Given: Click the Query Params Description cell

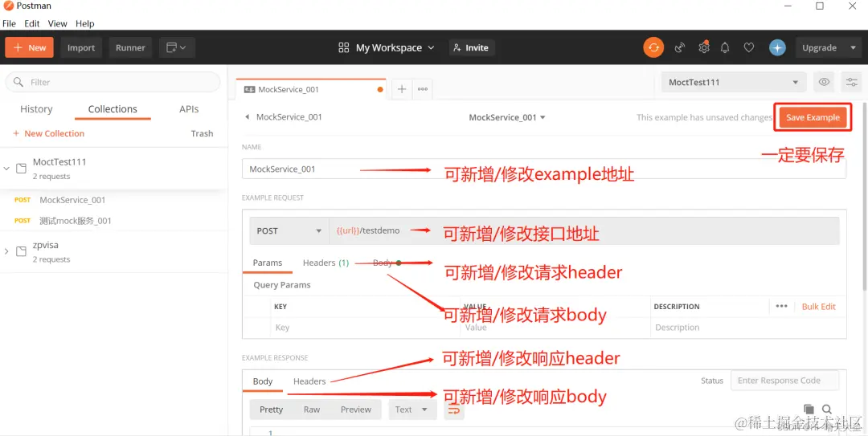Looking at the screenshot, I should [748, 328].
